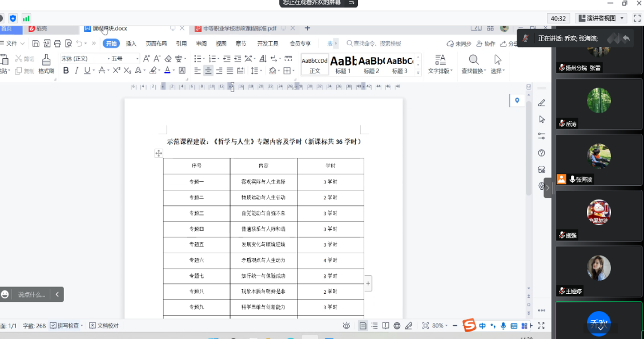Click the superscript X² icon

click(116, 71)
